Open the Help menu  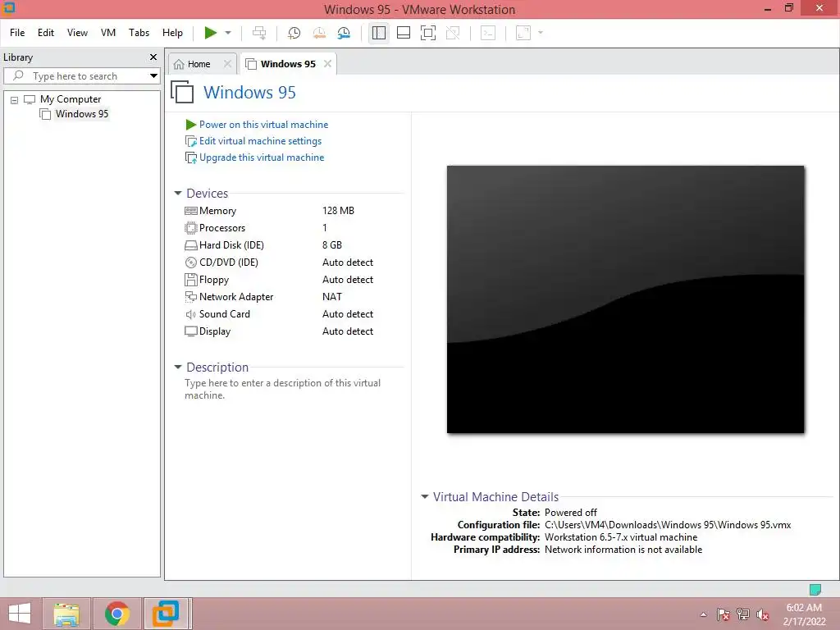coord(172,33)
